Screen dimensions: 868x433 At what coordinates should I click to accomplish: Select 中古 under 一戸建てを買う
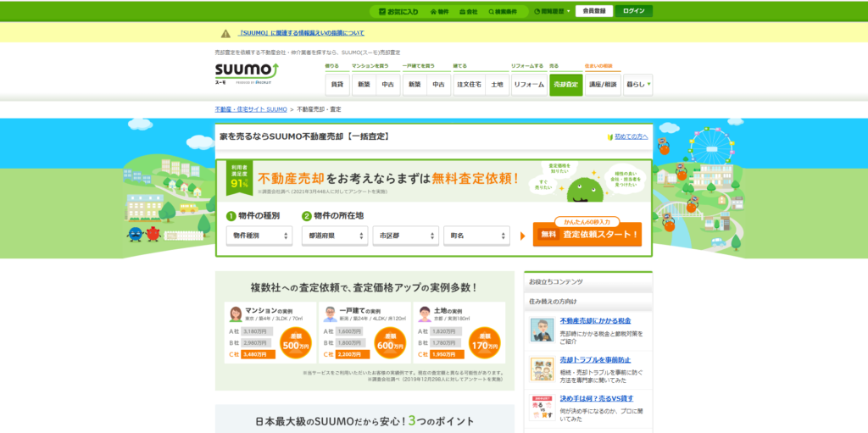coord(439,85)
